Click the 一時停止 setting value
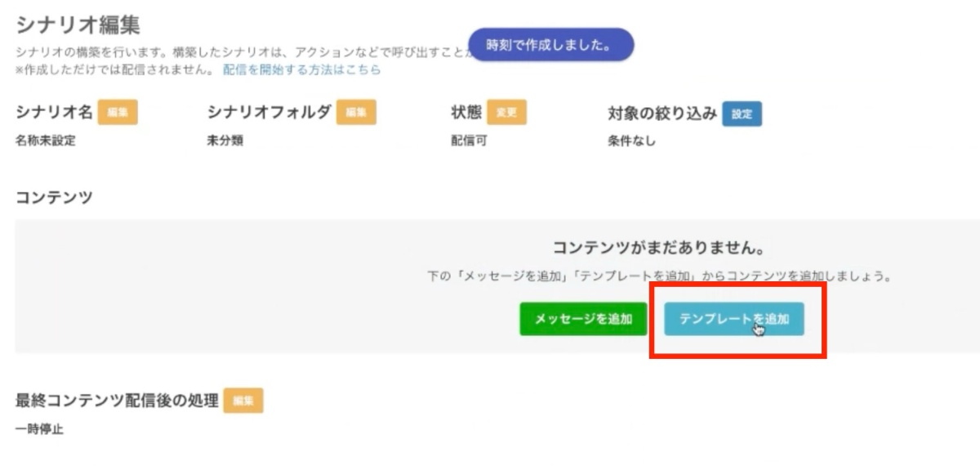 pos(39,429)
